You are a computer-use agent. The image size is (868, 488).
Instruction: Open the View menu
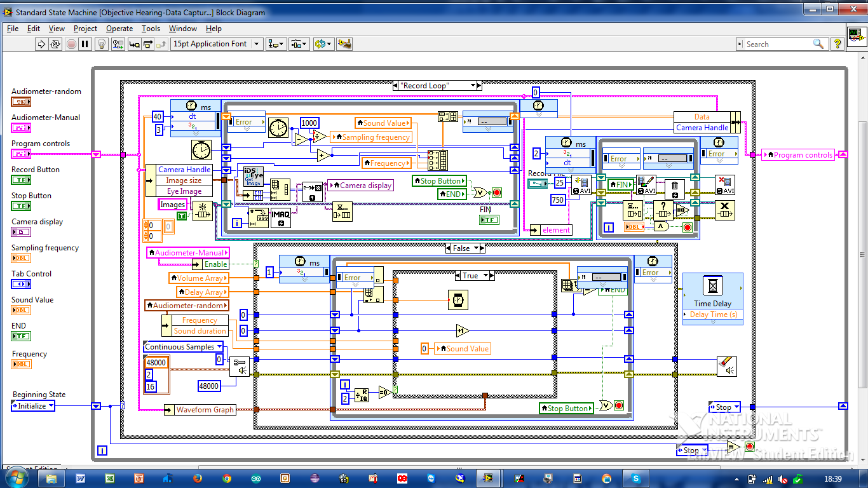tap(57, 29)
